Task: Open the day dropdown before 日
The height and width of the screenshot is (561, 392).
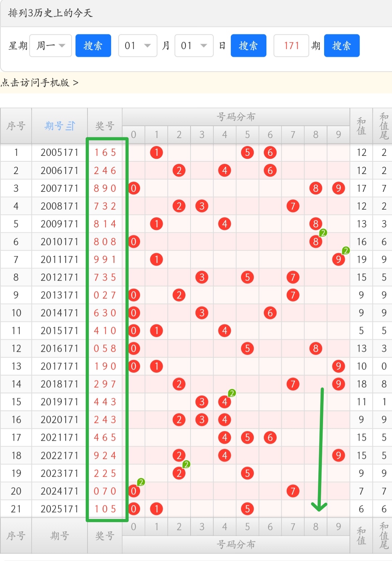Action: pos(194,46)
